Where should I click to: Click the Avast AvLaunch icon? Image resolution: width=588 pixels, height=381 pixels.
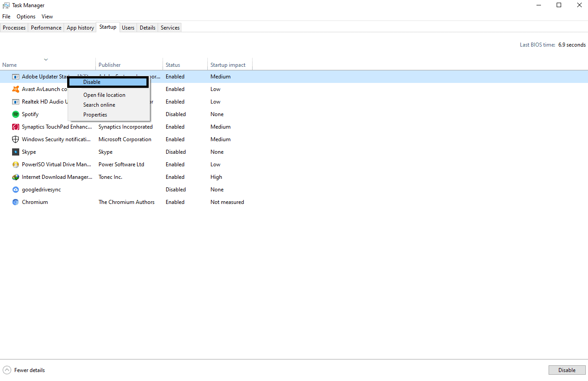pos(16,89)
